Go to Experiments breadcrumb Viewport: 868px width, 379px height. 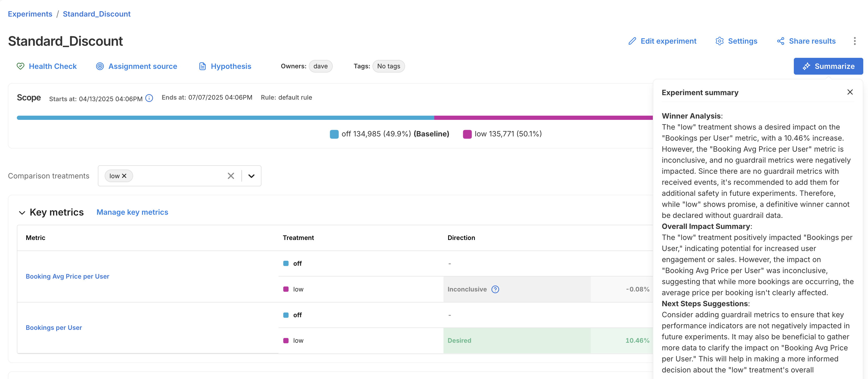pos(30,14)
